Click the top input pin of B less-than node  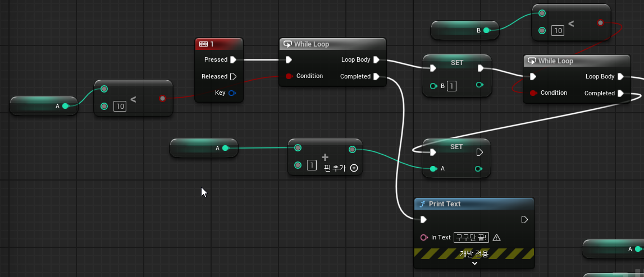(x=542, y=13)
